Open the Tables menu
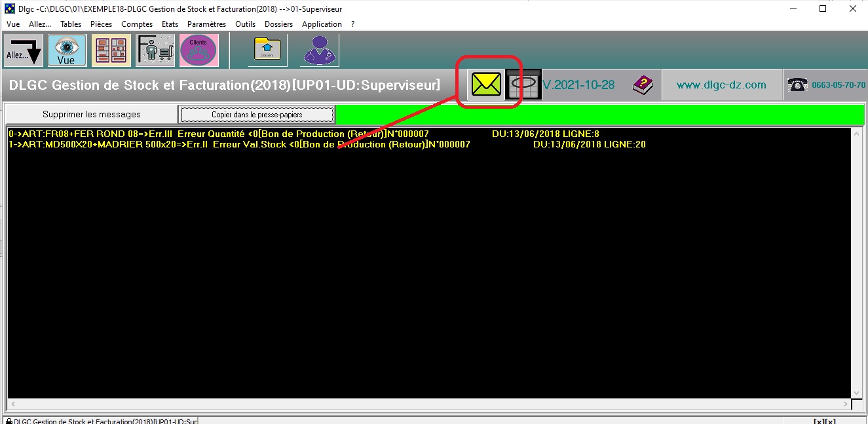The image size is (868, 424). [x=71, y=24]
